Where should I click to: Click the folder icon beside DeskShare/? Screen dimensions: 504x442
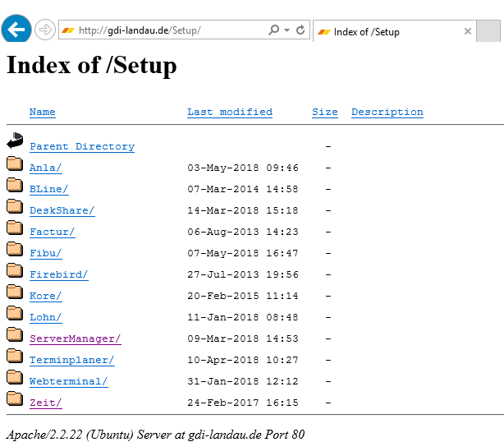click(x=15, y=206)
